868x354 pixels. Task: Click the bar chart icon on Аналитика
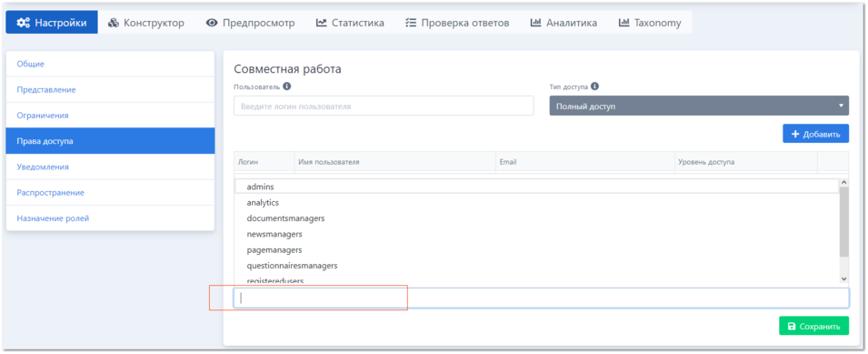[535, 23]
